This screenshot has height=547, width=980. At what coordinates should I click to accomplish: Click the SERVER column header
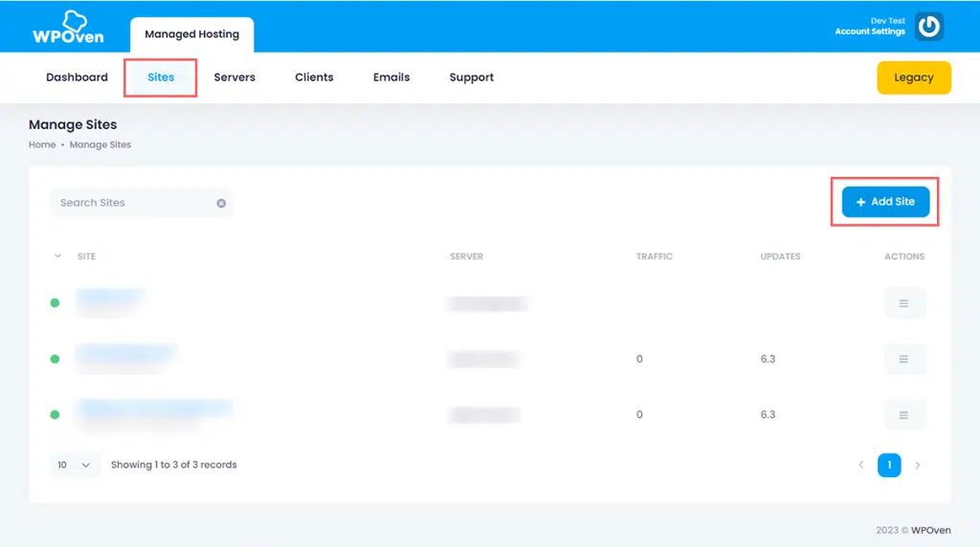pos(466,256)
